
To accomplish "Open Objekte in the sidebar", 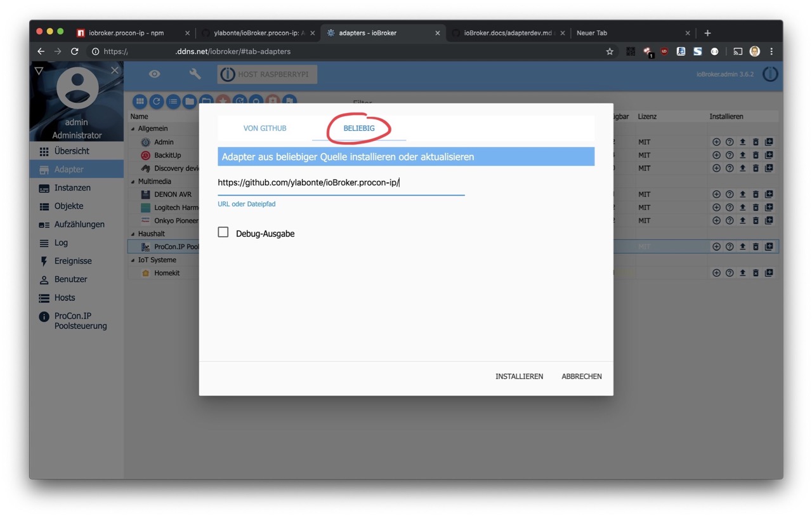I will [x=76, y=206].
